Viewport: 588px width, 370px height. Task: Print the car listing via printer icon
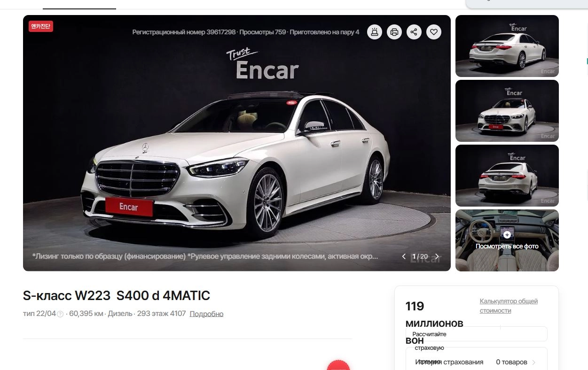point(394,32)
